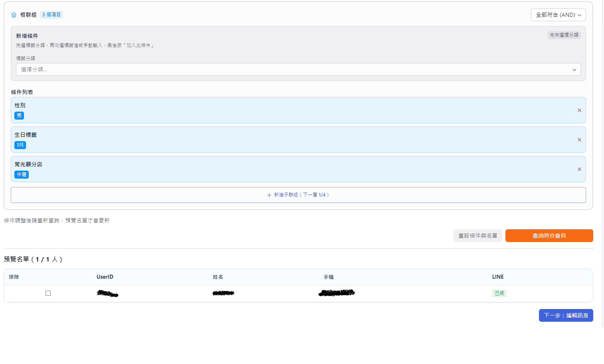
Task: Click the 手機 column header
Action: pos(329,277)
